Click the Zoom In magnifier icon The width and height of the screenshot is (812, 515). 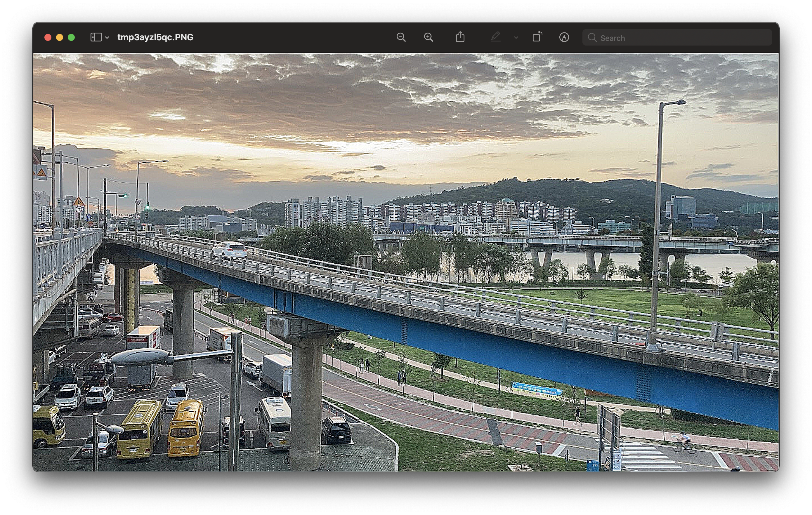coord(428,37)
